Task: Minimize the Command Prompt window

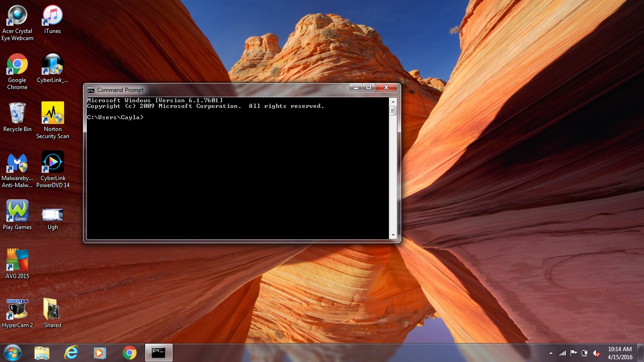Action: tap(356, 87)
